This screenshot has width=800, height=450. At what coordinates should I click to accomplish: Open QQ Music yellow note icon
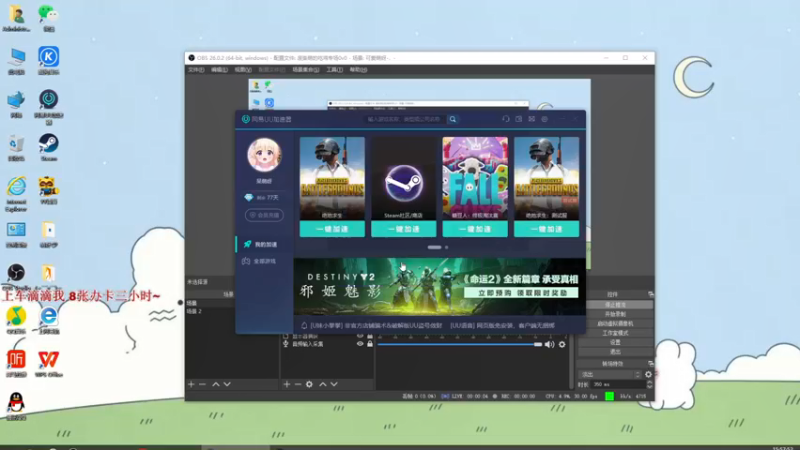click(16, 320)
